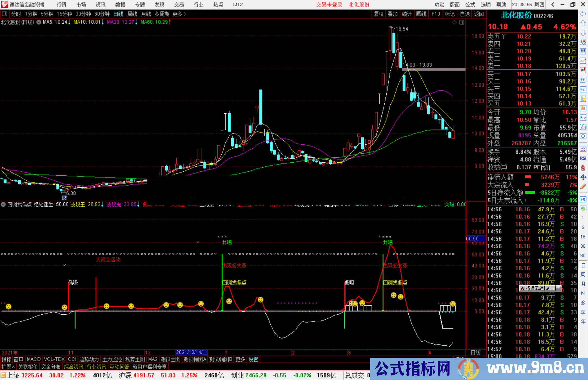Click the back navigation arrow icon

point(553,4)
